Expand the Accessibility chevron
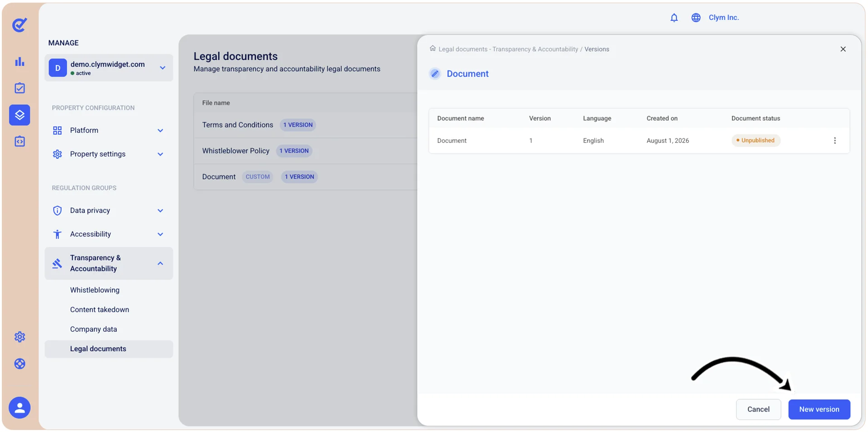This screenshot has height=432, width=868. (x=160, y=234)
